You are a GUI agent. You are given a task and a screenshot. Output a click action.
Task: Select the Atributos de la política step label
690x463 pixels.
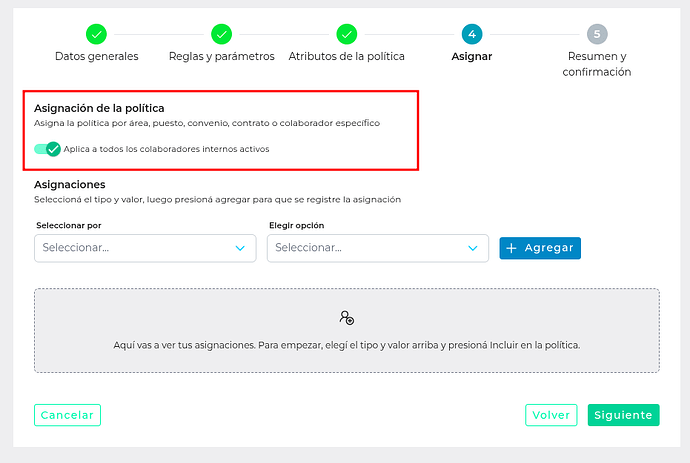click(346, 57)
